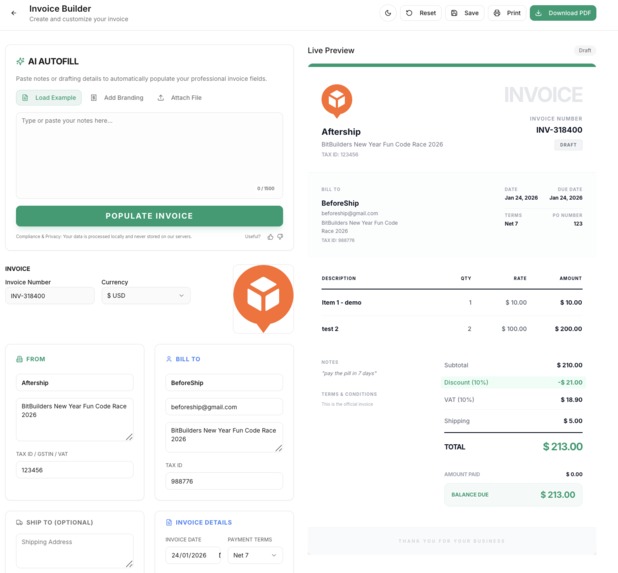
Task: Click the Download arrow icon
Action: [x=538, y=13]
